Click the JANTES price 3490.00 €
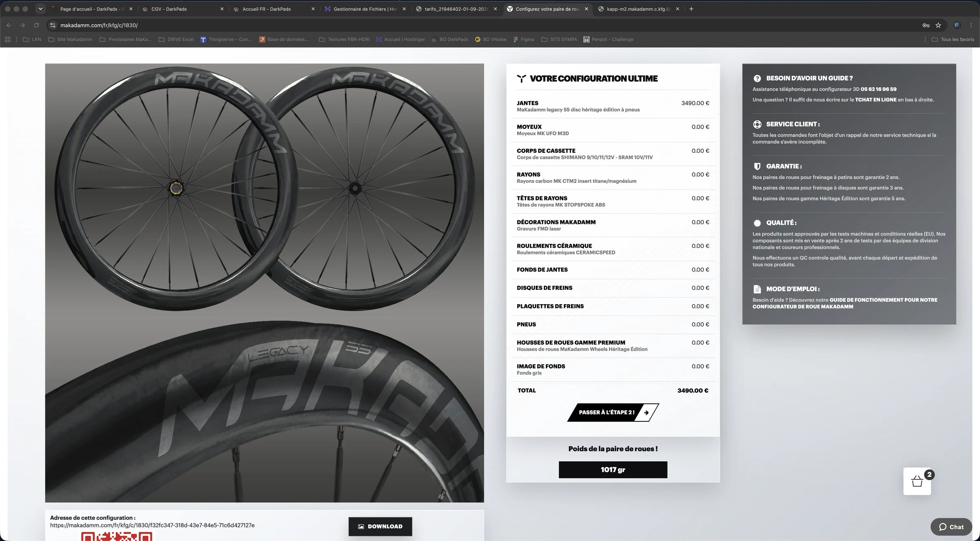Image resolution: width=980 pixels, height=541 pixels. coord(695,103)
